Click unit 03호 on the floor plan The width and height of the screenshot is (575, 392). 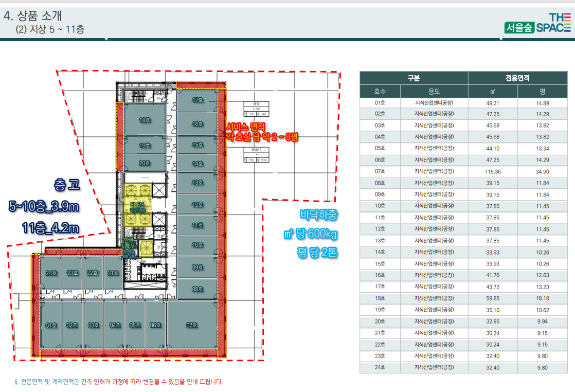[x=94, y=325]
